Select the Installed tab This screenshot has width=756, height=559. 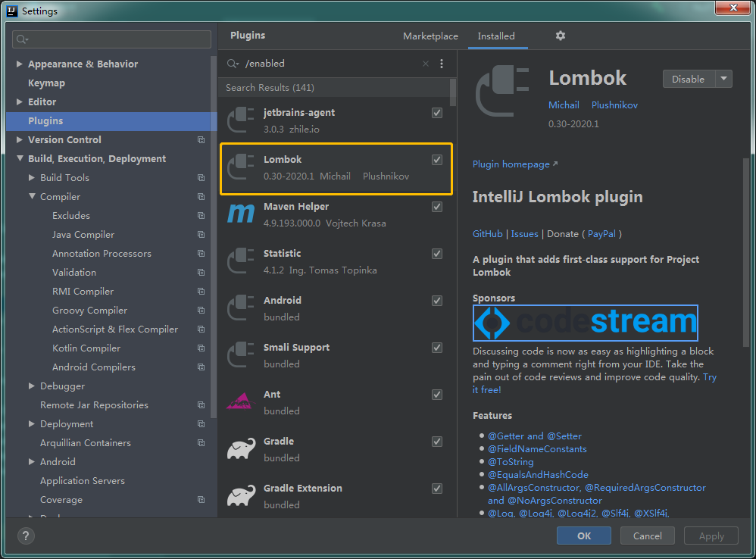pos(496,36)
